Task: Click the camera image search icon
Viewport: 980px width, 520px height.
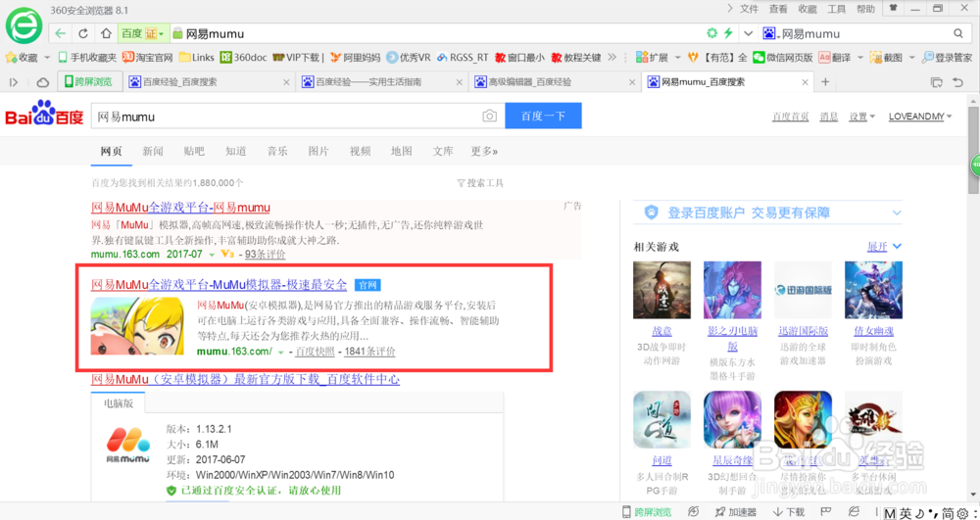Action: tap(490, 117)
